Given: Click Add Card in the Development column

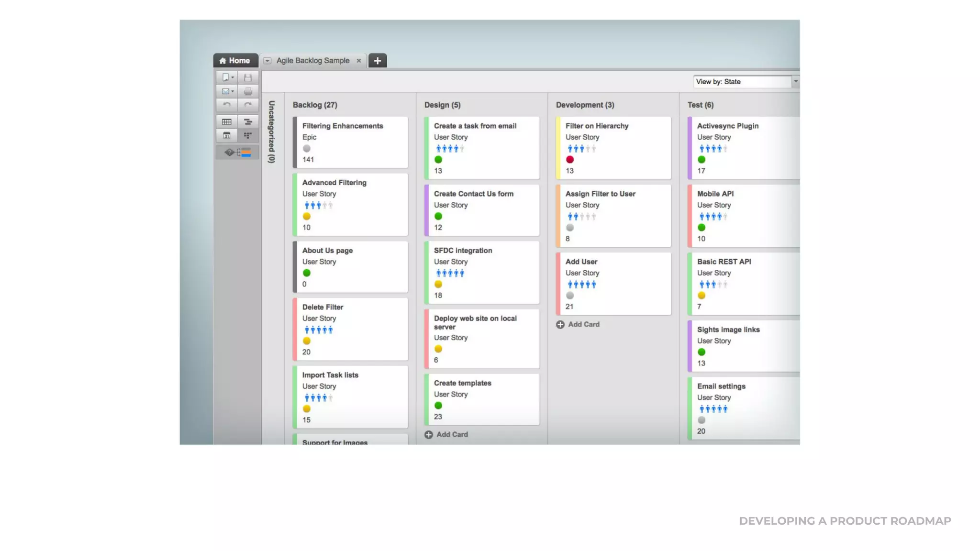Looking at the screenshot, I should coord(578,324).
